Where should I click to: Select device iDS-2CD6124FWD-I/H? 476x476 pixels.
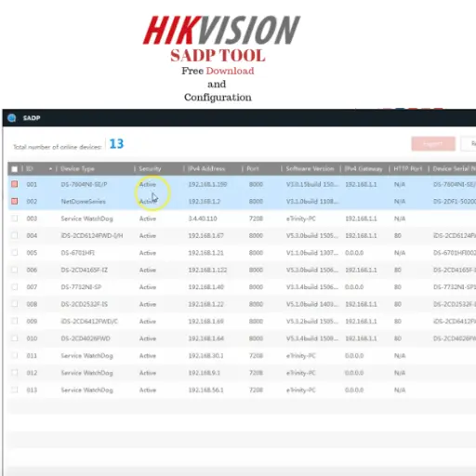92,236
